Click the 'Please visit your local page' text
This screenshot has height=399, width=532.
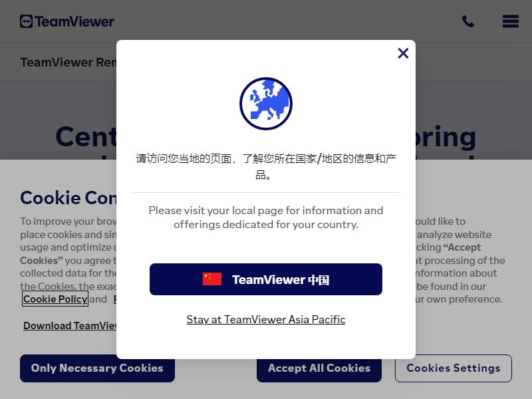(x=266, y=217)
